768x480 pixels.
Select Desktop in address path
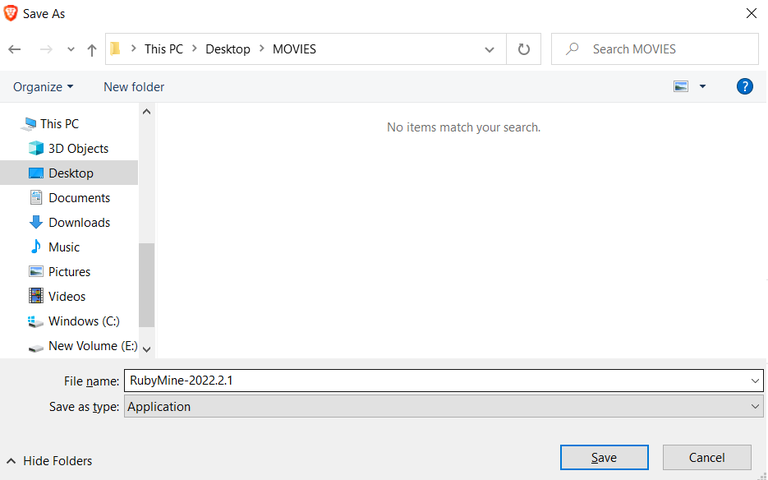[x=228, y=49]
